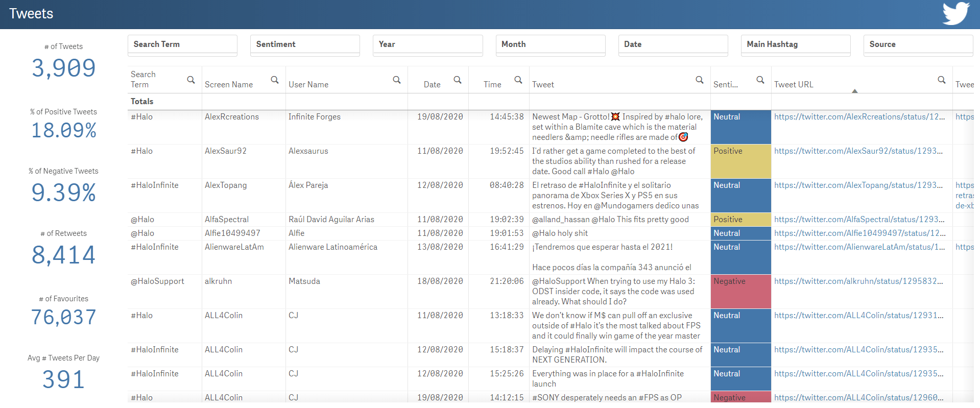Expand the Year filter
The width and height of the screenshot is (980, 408).
[428, 45]
